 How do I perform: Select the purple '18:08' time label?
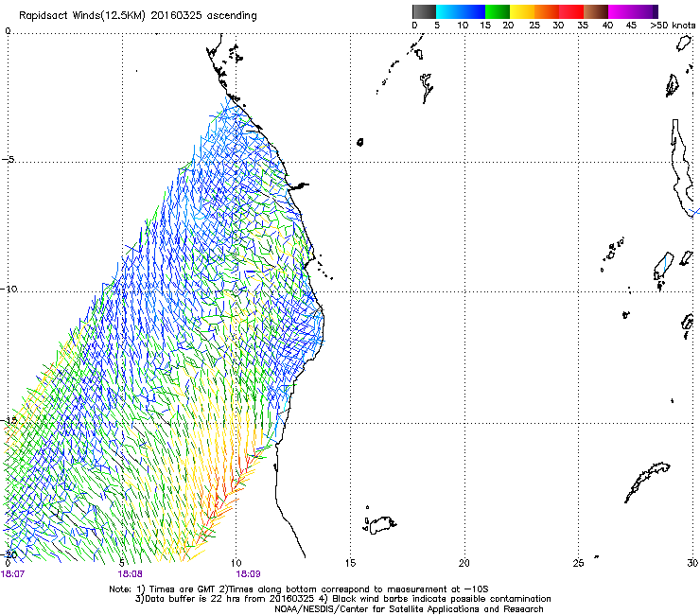coord(130,574)
